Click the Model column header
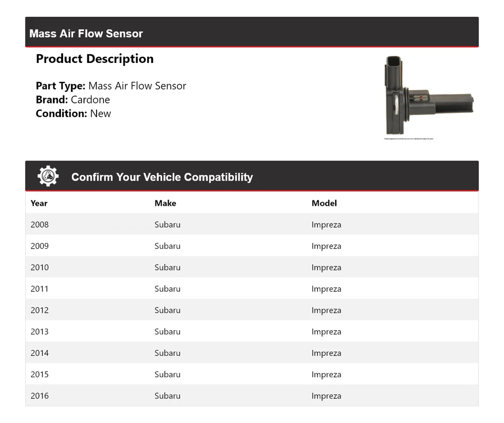Image resolution: width=504 pixels, height=423 pixels. (x=324, y=203)
